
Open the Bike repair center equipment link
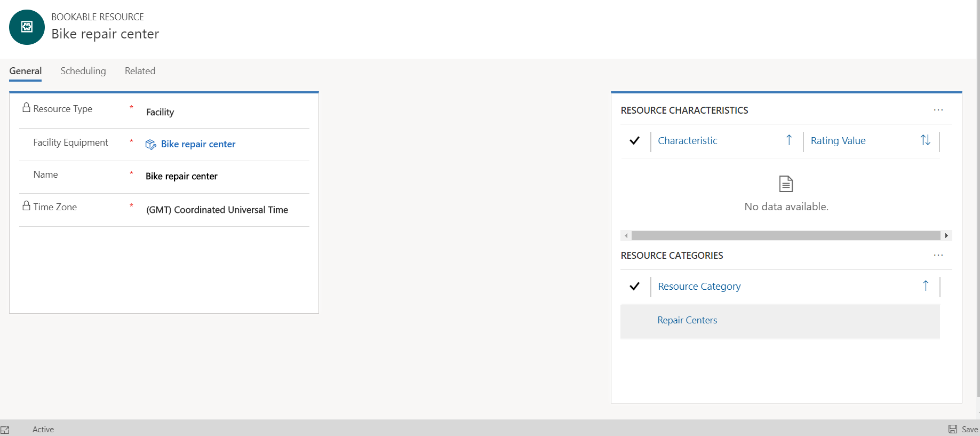click(198, 144)
